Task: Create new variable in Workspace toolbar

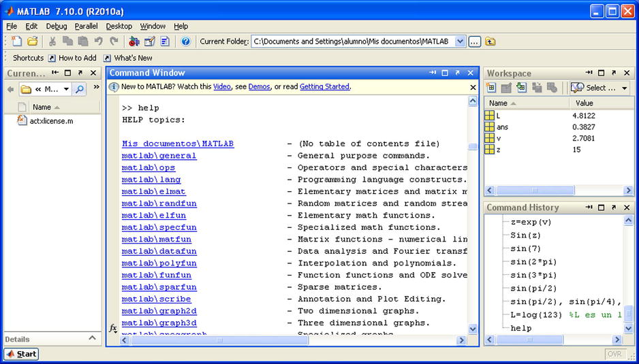Action: pyautogui.click(x=490, y=87)
